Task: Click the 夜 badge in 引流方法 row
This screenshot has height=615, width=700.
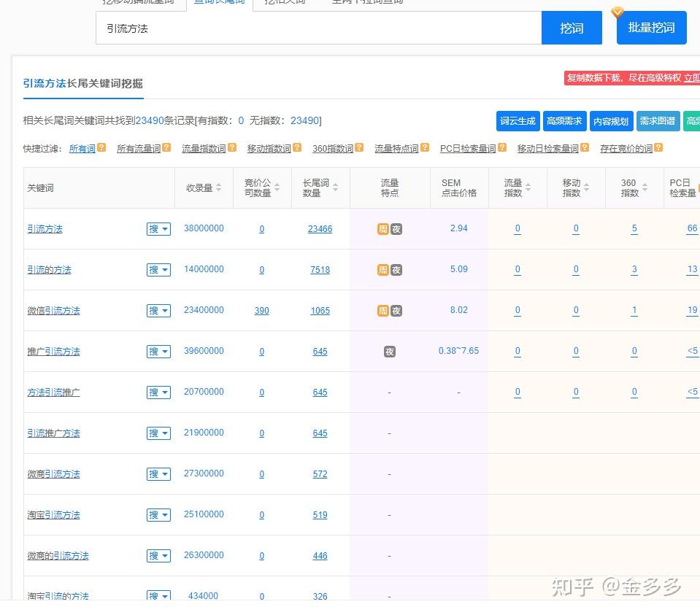Action: pos(396,229)
